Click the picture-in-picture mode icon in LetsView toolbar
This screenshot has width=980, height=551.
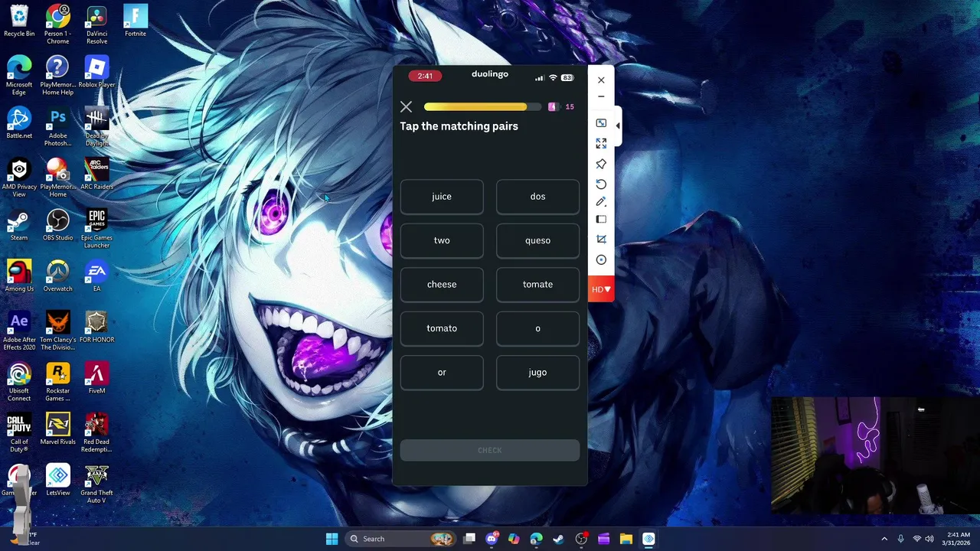click(x=601, y=123)
